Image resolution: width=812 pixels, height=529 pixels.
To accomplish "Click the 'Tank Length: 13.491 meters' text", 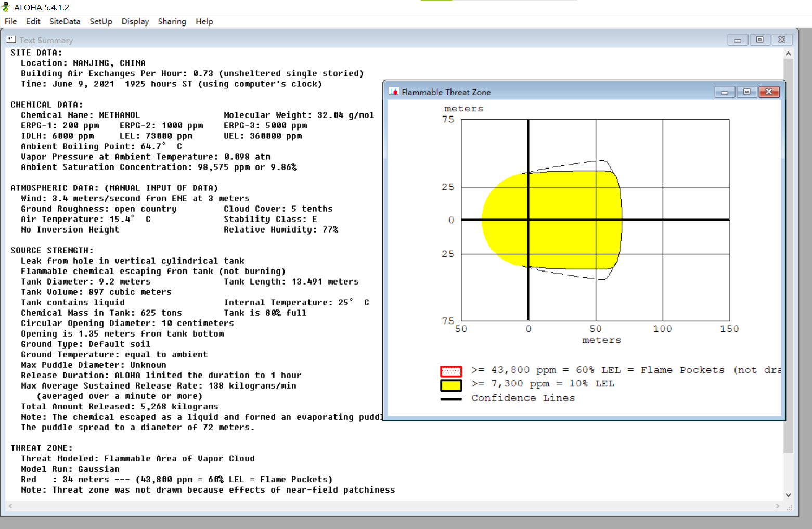I will [291, 281].
